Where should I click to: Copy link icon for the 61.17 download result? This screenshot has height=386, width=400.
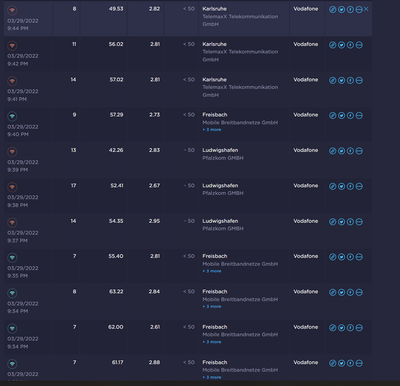tap(333, 363)
